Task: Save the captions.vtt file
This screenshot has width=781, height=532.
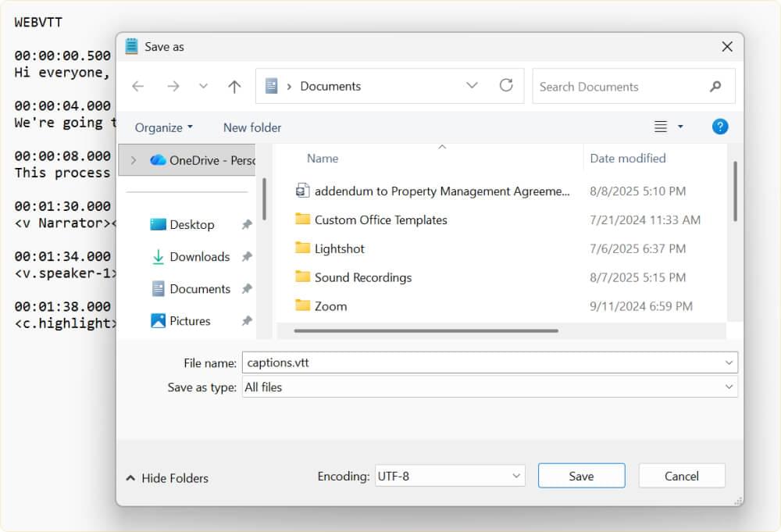Action: (x=581, y=475)
